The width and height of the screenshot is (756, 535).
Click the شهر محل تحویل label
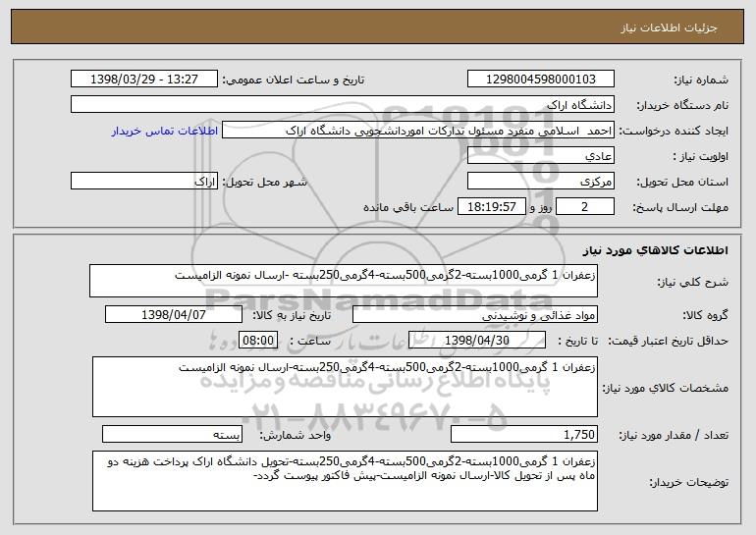coord(264,182)
